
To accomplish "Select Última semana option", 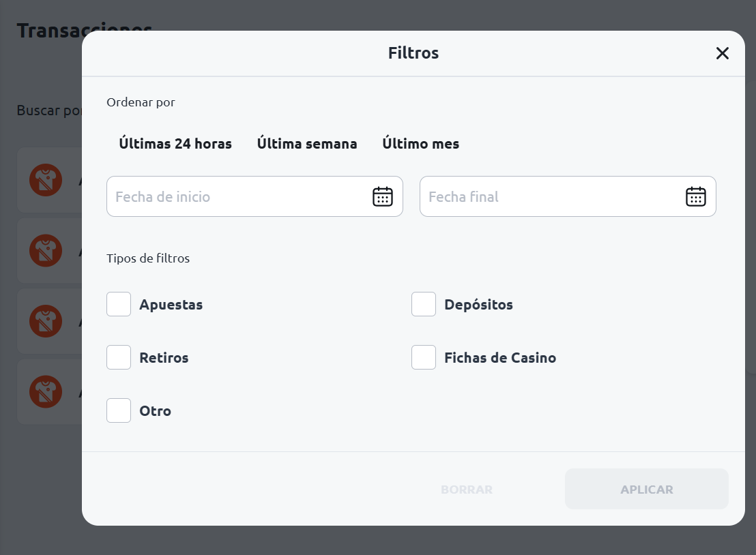I will [x=307, y=144].
